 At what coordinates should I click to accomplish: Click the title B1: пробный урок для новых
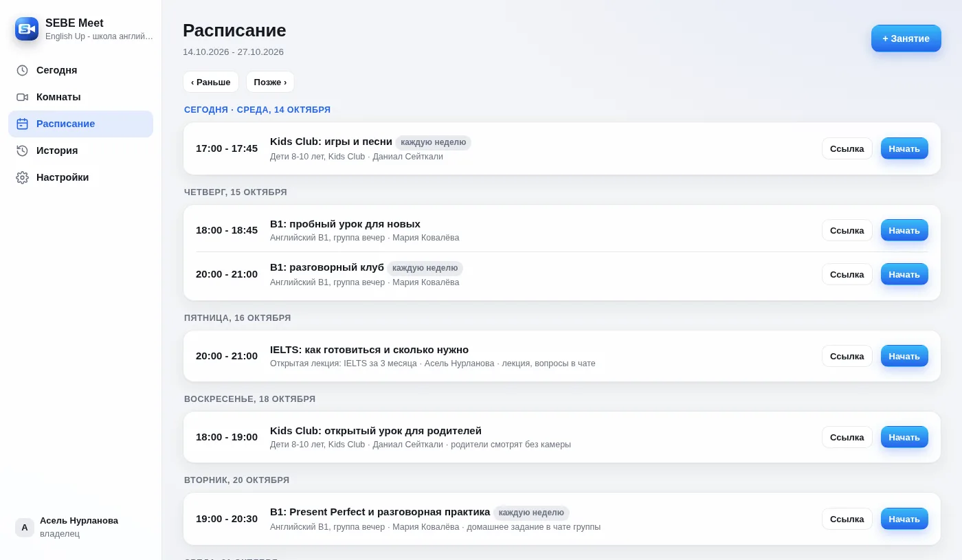[345, 224]
